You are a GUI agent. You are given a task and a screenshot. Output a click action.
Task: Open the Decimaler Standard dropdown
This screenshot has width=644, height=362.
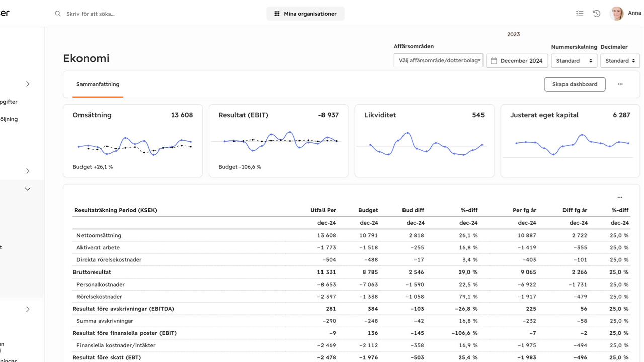620,61
